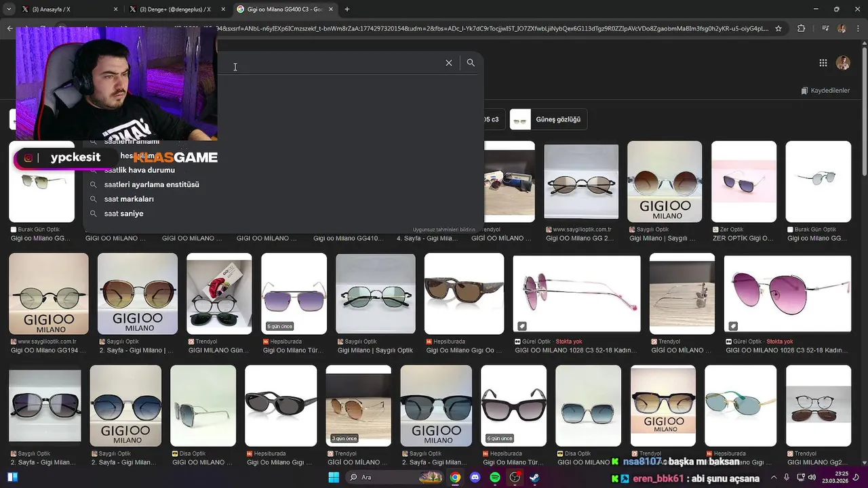
Task: Switch to the Anasayfa / X tab
Action: pos(69,9)
